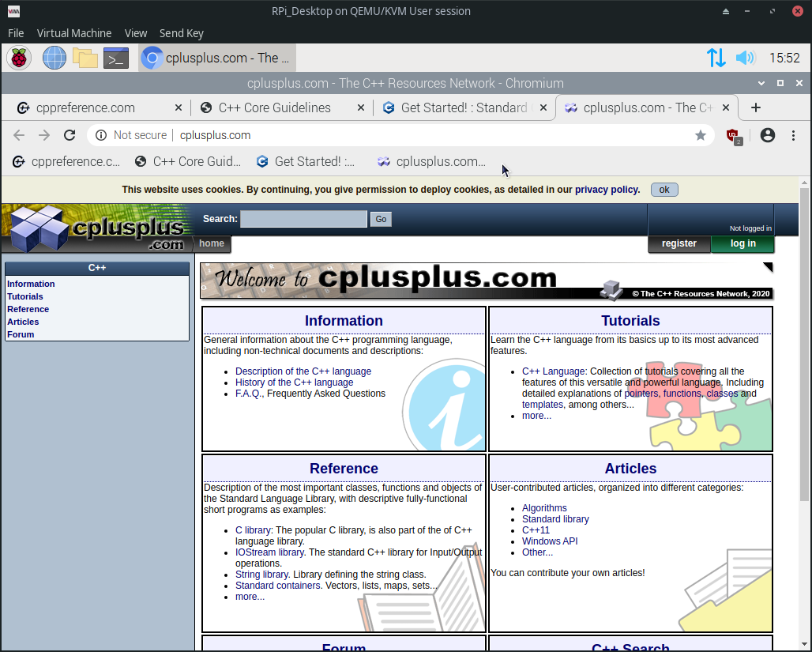The image size is (812, 652).
Task: Open the View menu
Action: (136, 33)
